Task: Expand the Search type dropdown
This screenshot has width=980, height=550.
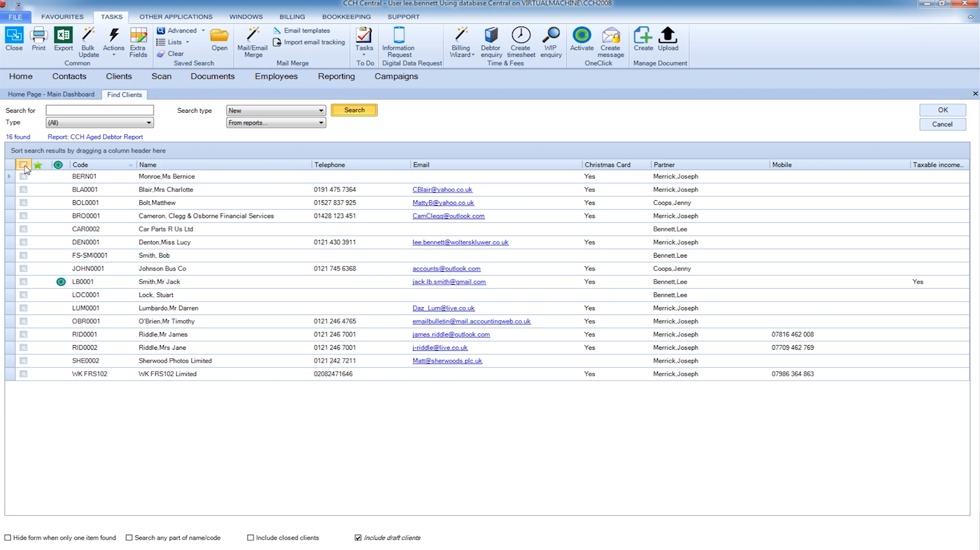Action: click(x=321, y=111)
